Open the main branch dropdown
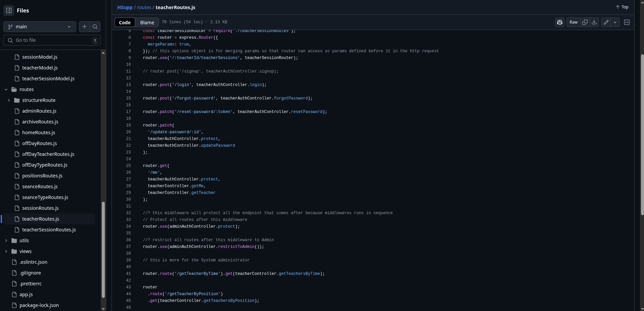This screenshot has height=311, width=644. pos(40,27)
